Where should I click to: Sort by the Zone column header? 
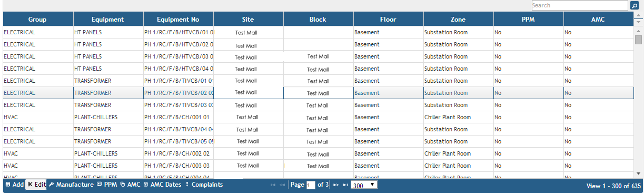coord(458,19)
